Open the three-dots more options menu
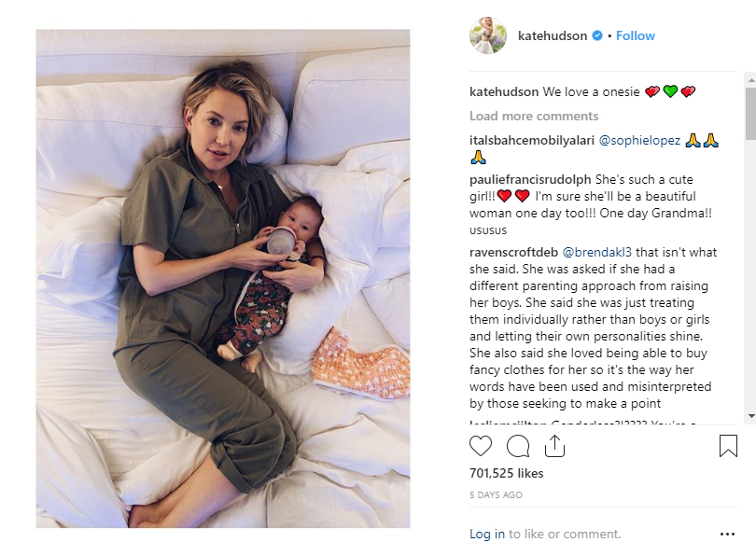Viewport: 756px width, 556px height. pos(727,534)
